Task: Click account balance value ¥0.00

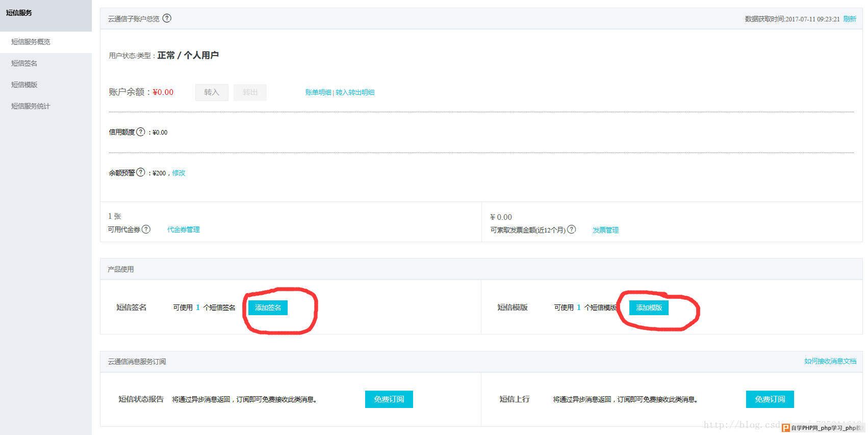Action: (x=163, y=92)
